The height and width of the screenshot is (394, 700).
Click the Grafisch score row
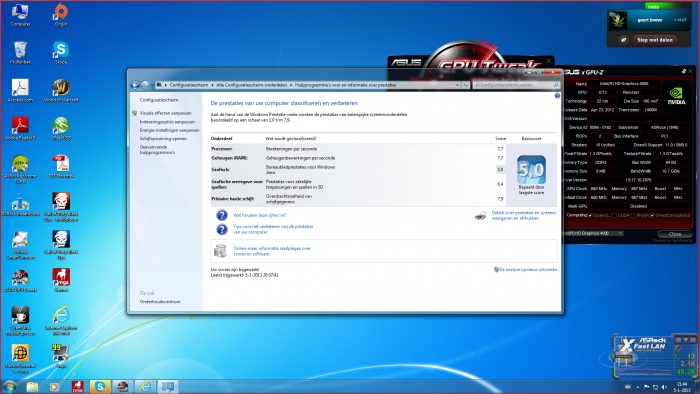pyautogui.click(x=358, y=170)
